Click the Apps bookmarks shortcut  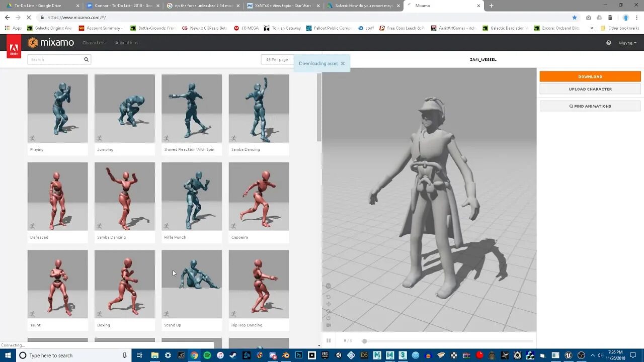point(13,28)
